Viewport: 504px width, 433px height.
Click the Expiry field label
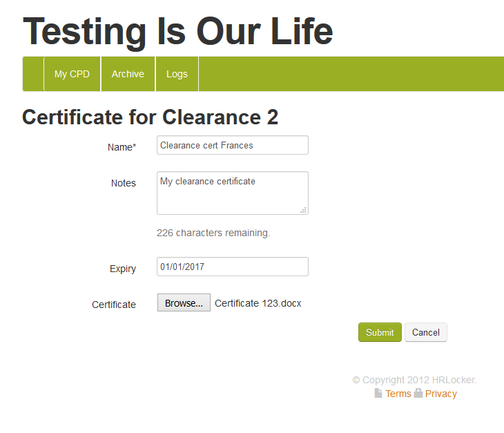point(123,269)
